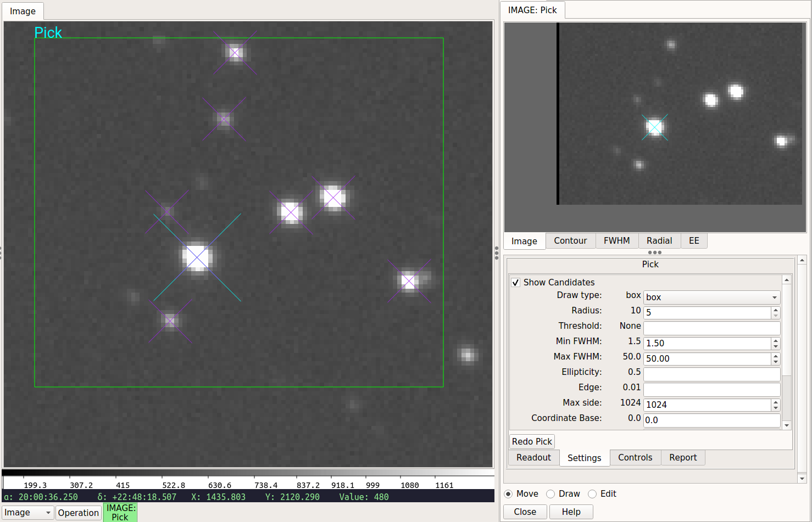The image size is (812, 522).
Task: Select the Image tab in main viewer
Action: pos(23,11)
